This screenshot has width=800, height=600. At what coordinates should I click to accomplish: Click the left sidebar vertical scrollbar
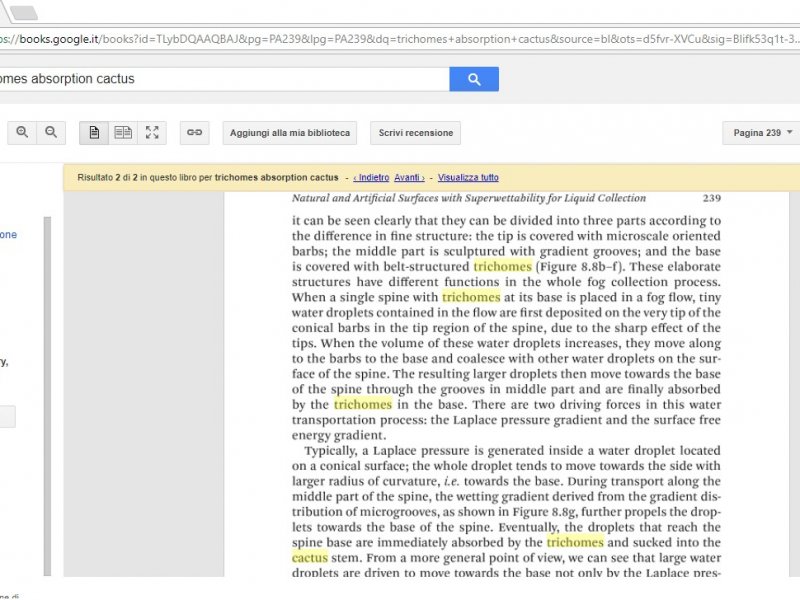coord(47,396)
